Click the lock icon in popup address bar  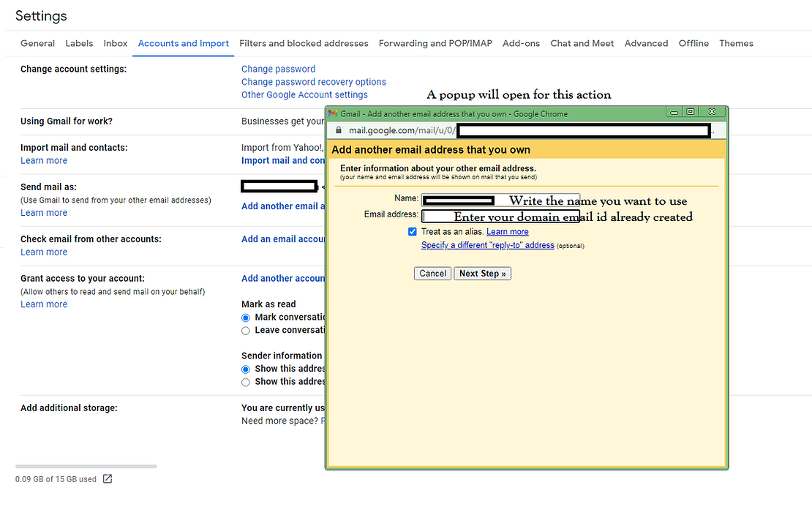pos(337,130)
